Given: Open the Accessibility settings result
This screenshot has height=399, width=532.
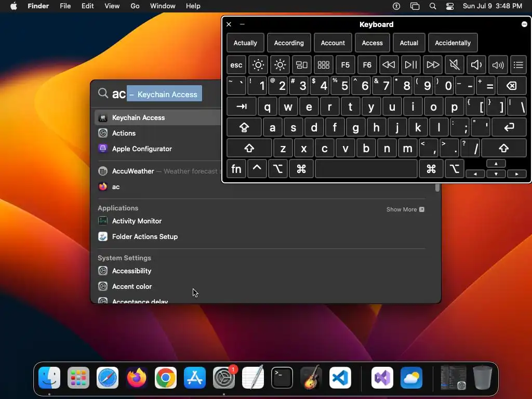Looking at the screenshot, I should tap(261, 271).
